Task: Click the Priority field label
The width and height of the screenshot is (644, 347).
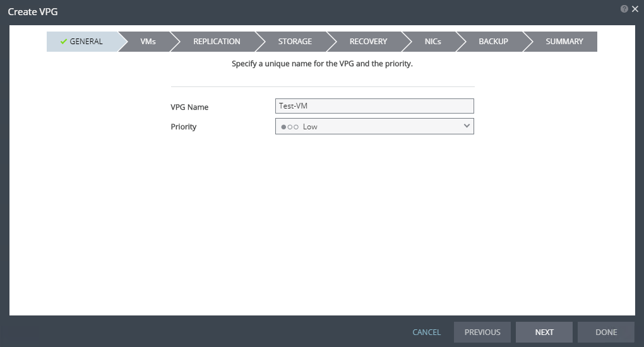Action: click(x=184, y=127)
